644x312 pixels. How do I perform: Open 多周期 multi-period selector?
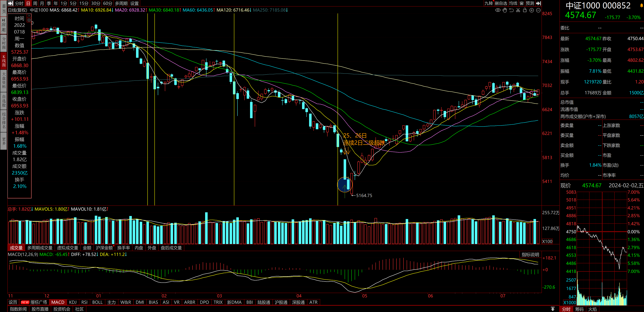(121, 3)
